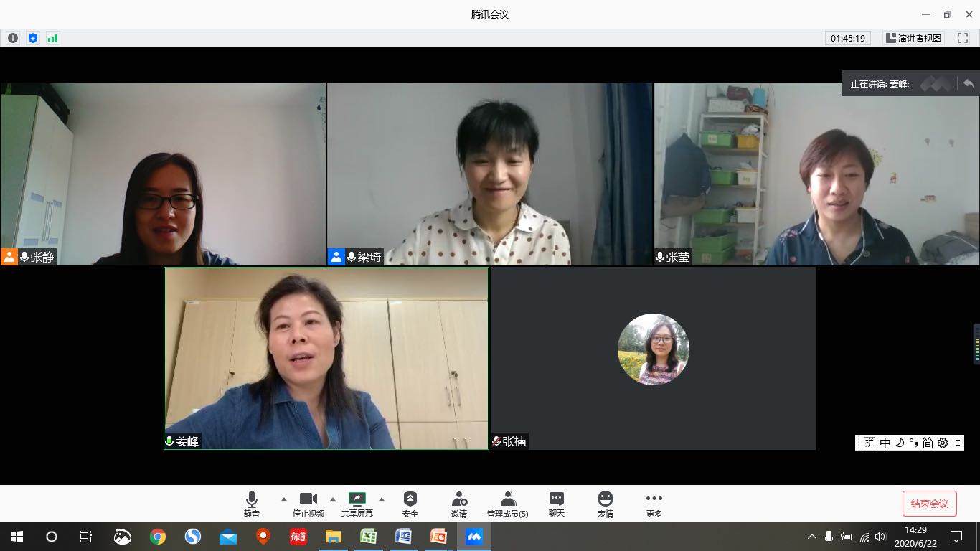This screenshot has width=980, height=551.
Task: Click the system tray microphone icon
Action: click(829, 537)
